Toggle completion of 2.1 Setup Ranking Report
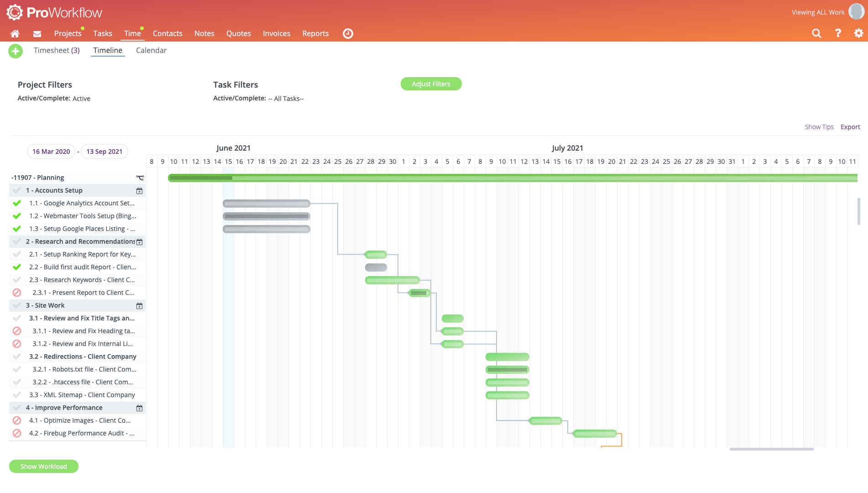Image resolution: width=868 pixels, height=493 pixels. point(17,254)
